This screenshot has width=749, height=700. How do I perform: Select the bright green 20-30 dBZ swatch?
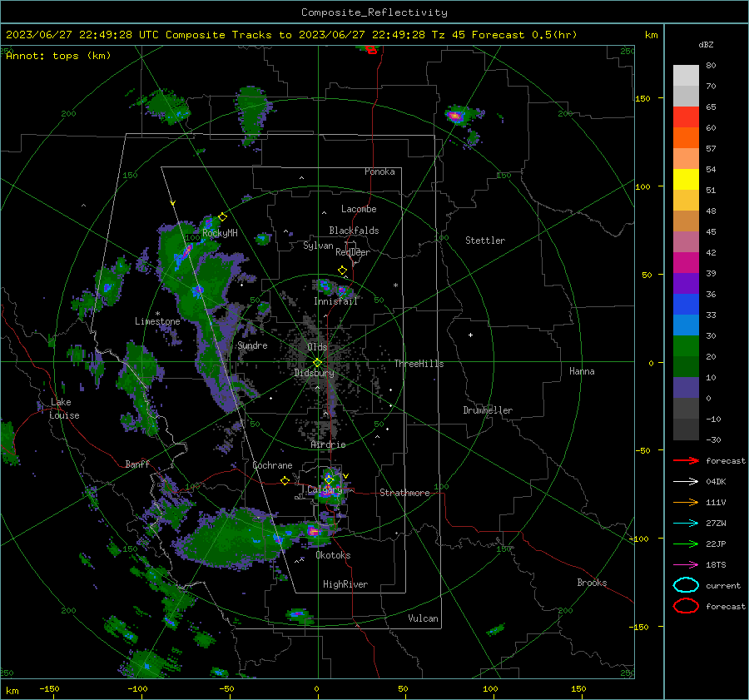tap(686, 345)
